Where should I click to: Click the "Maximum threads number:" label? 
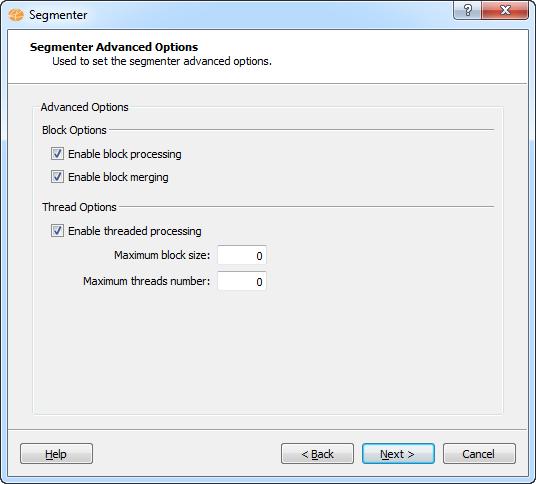pos(147,281)
